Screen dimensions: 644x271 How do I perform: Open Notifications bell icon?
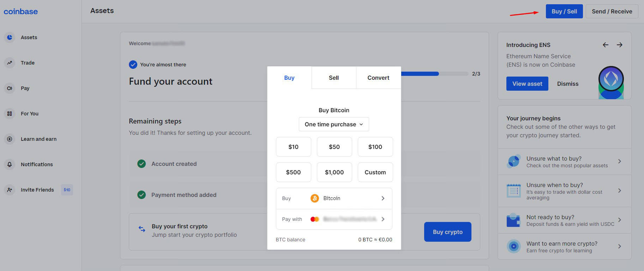coord(10,164)
